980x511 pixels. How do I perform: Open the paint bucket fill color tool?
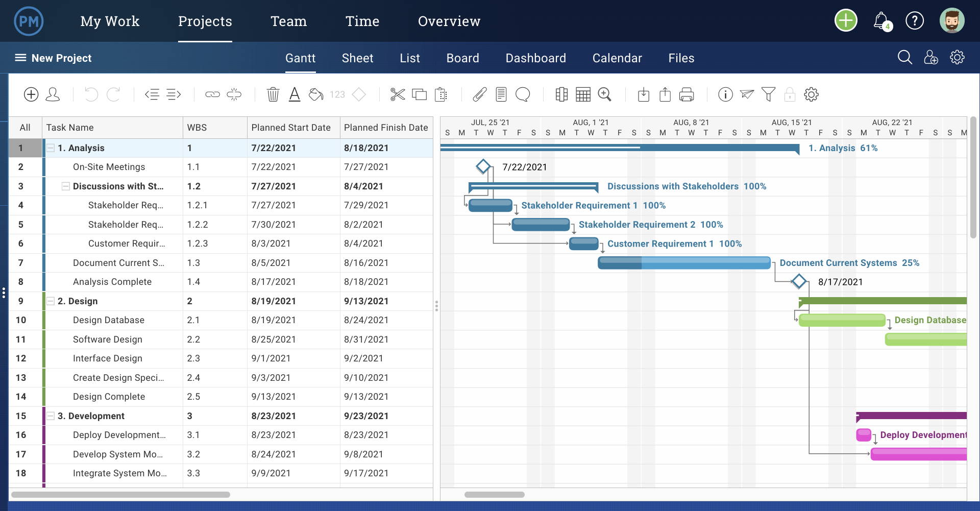315,94
